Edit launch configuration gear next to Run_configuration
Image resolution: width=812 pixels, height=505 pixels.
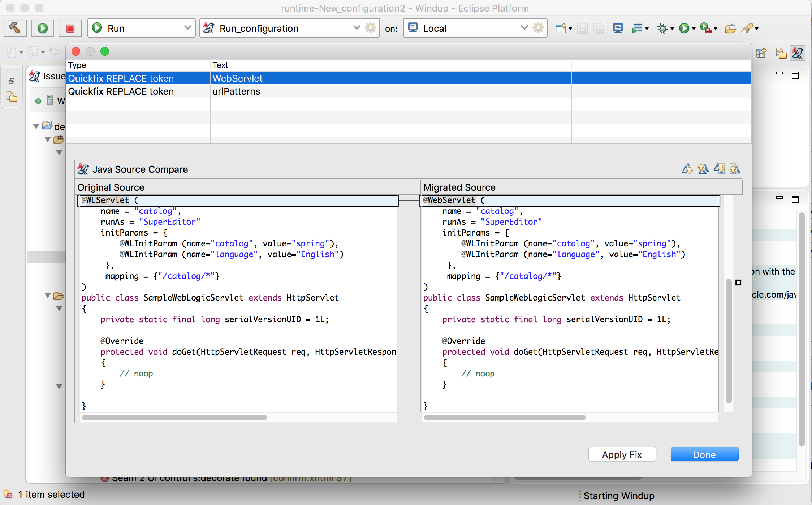[x=371, y=28]
